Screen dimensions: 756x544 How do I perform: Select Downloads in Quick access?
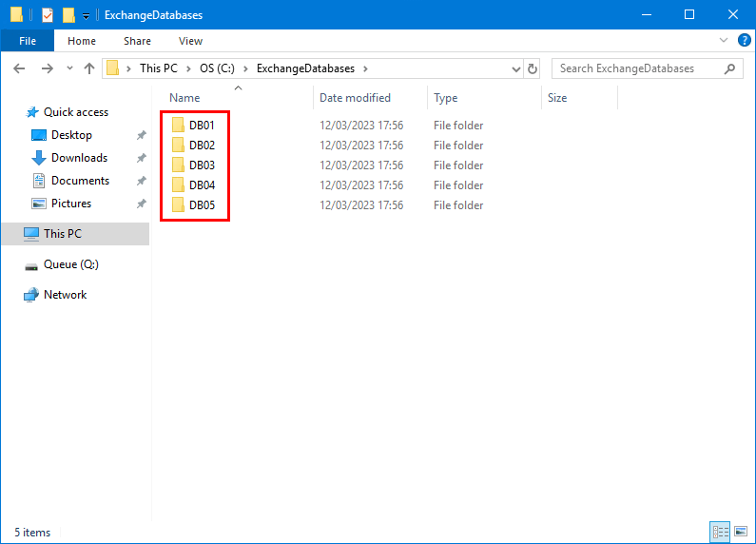[79, 158]
